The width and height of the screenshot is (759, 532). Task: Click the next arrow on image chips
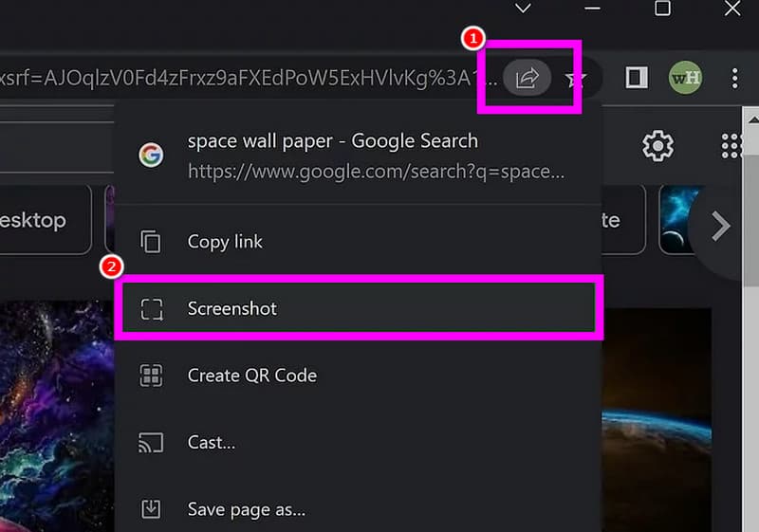tap(720, 227)
